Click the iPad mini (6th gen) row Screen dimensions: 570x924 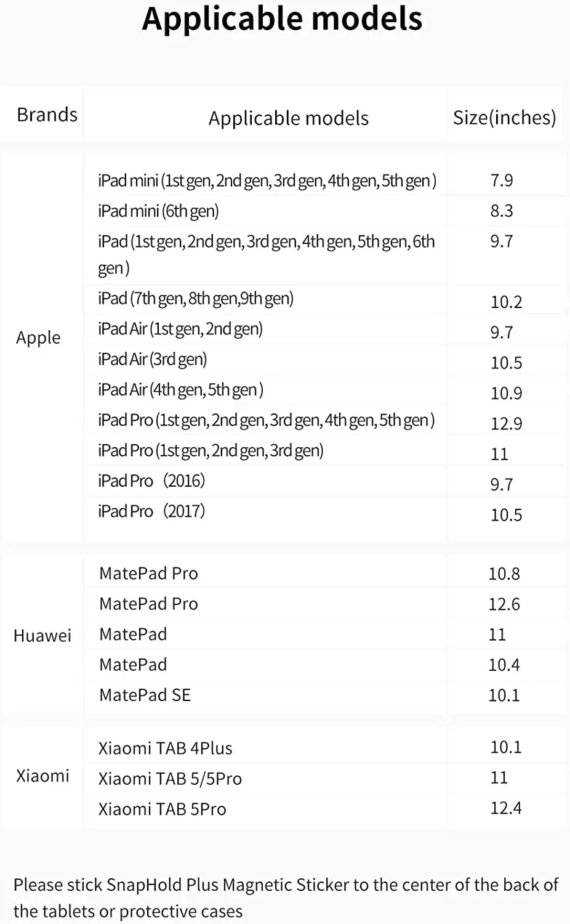tap(158, 211)
